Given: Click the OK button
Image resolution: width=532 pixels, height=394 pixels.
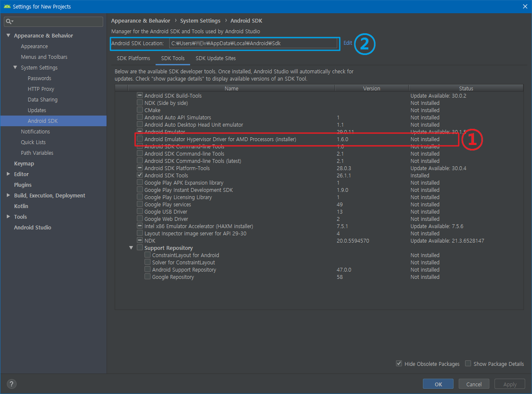Looking at the screenshot, I should point(438,384).
